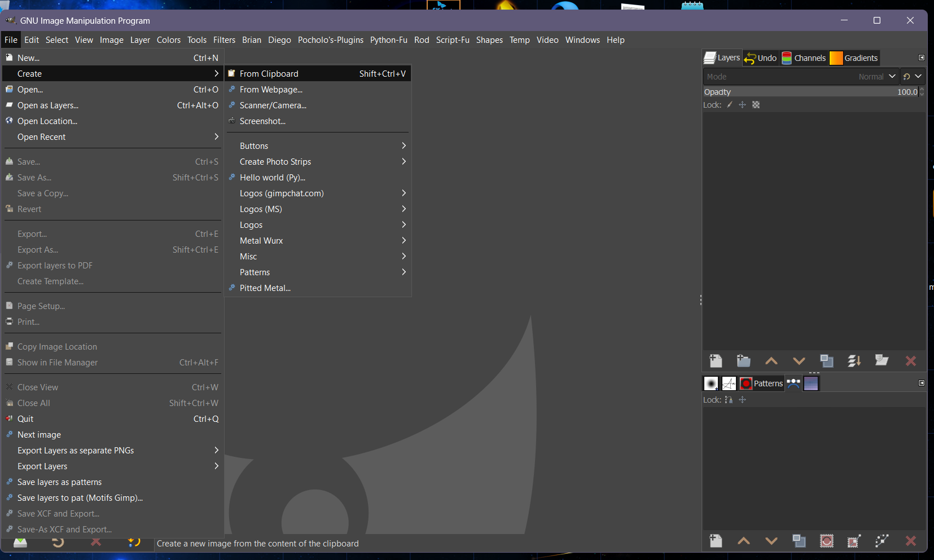Open the Fonts tab icon
Viewport: 934px width, 560px height.
coord(729,383)
